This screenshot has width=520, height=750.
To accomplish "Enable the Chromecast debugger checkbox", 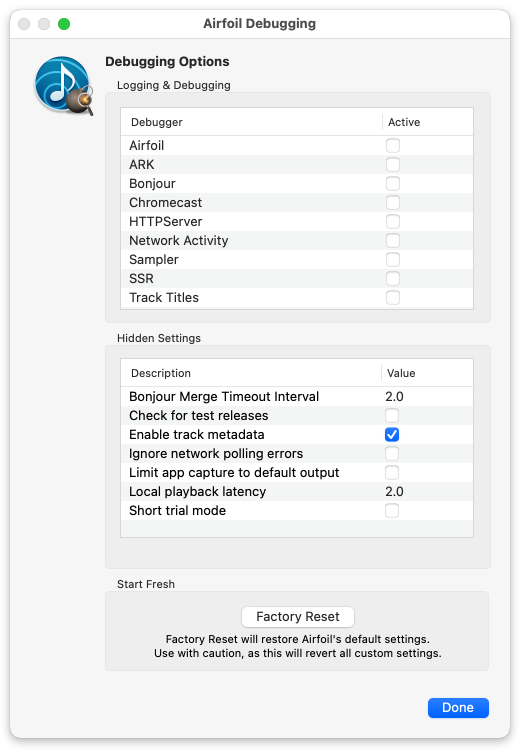I will coord(393,202).
